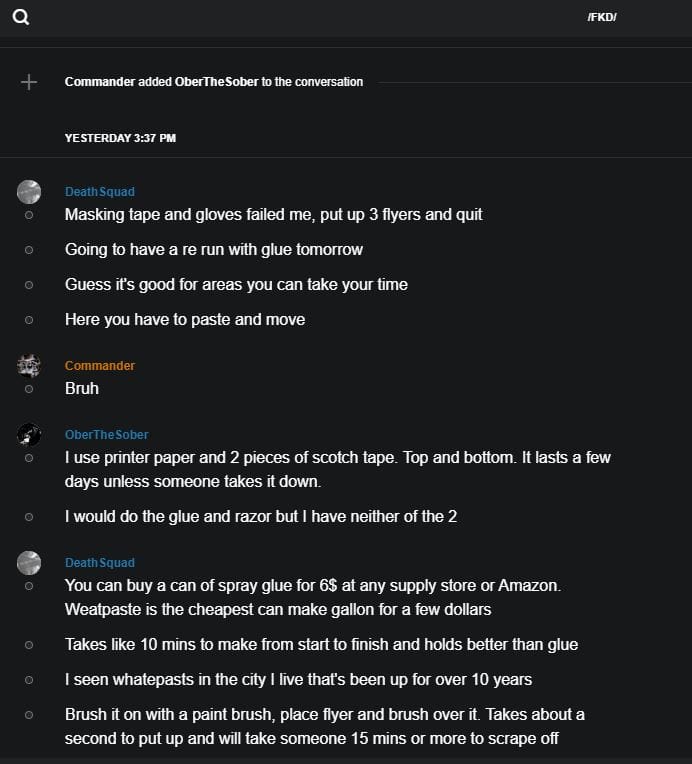Select the circle beside "I seen whatepasts" message
The height and width of the screenshot is (764, 692).
pyautogui.click(x=29, y=680)
